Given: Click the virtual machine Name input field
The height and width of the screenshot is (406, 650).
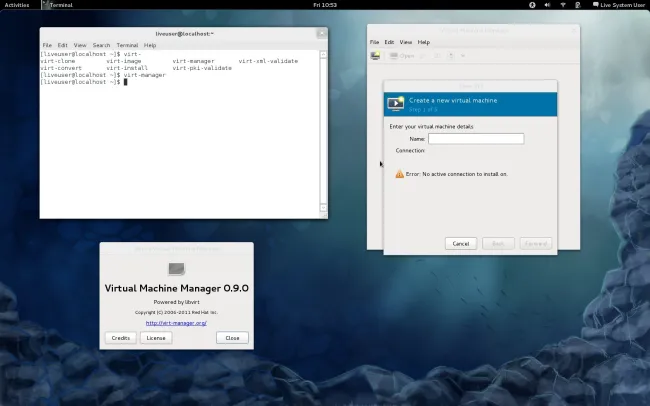Looking at the screenshot, I should tap(476, 139).
